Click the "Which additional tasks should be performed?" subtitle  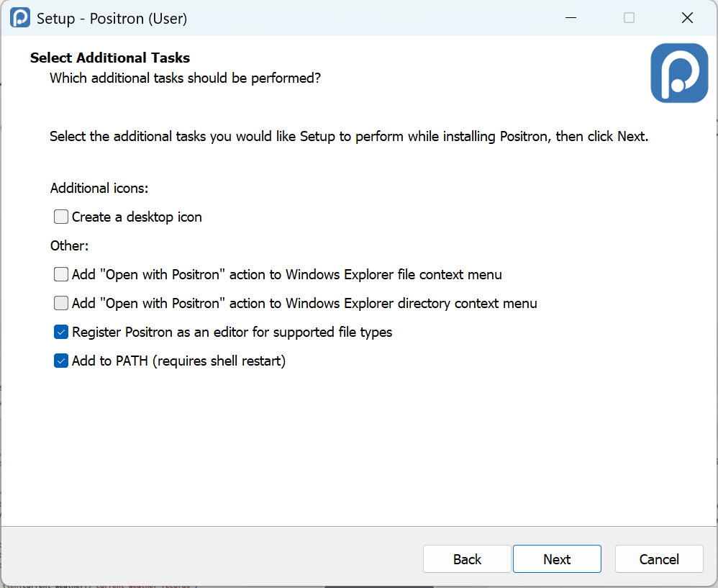click(185, 78)
